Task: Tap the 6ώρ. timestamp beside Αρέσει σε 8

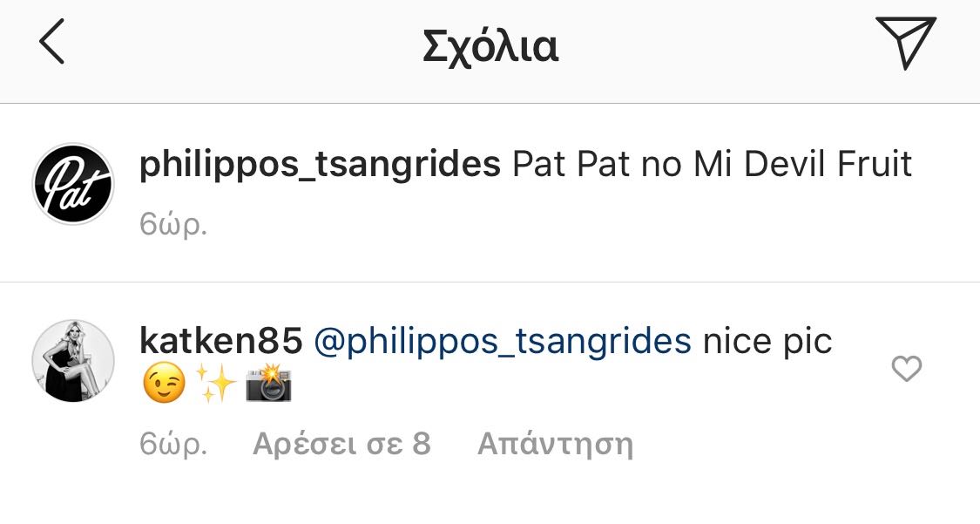Action: [x=173, y=445]
